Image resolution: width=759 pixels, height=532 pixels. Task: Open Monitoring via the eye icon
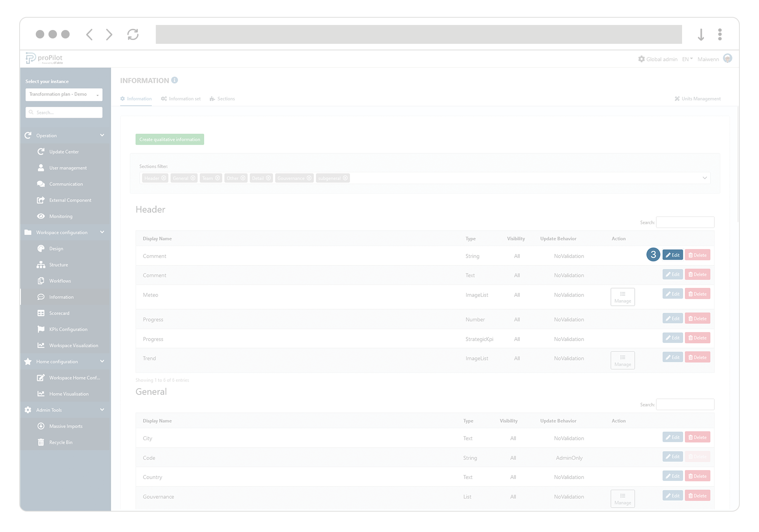(41, 216)
